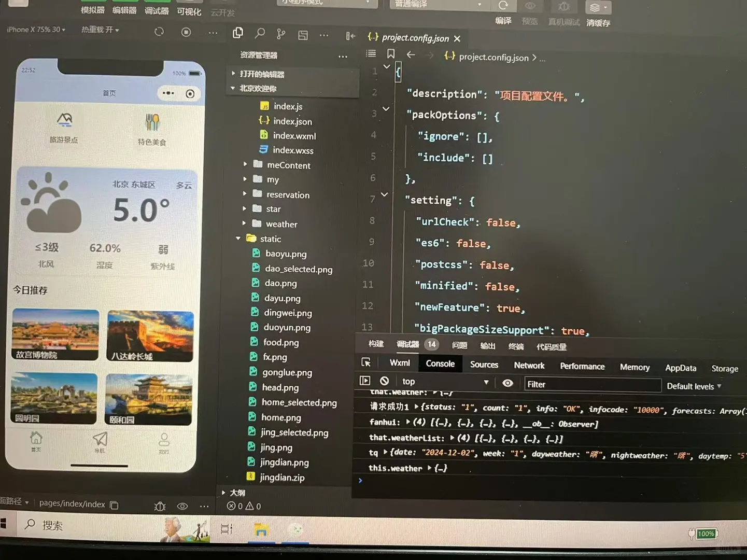Open the AppData tab
Image resolution: width=747 pixels, height=560 pixels.
coord(681,368)
